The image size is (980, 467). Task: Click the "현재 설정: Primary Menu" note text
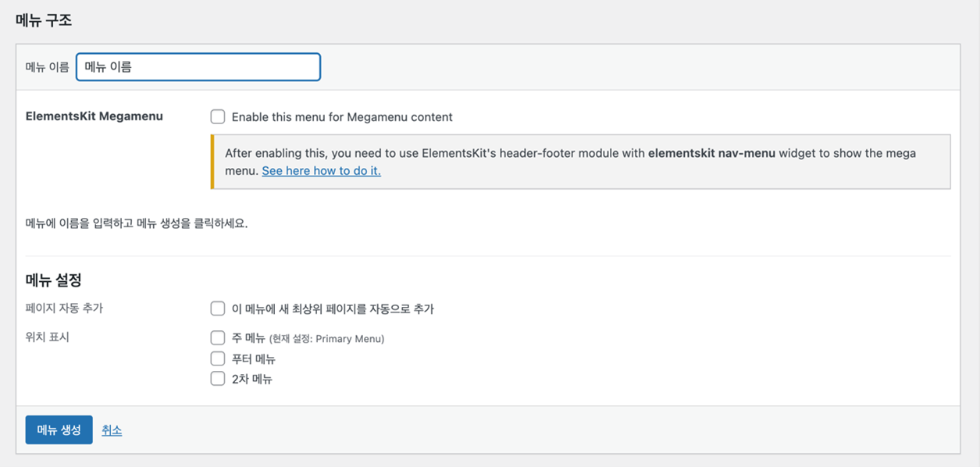326,339
